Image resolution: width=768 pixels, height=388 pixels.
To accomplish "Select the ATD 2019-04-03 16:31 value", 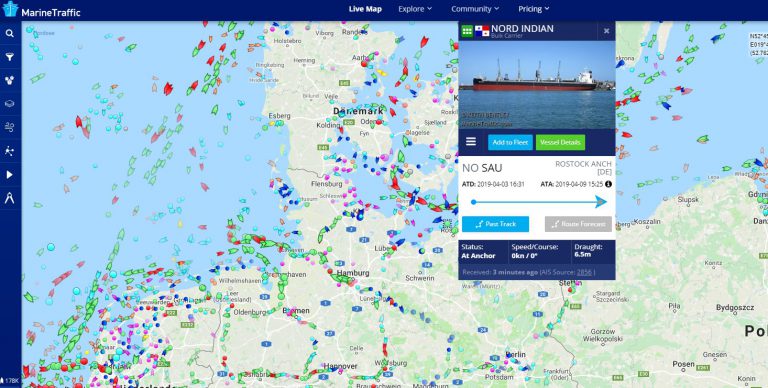I will [501, 184].
